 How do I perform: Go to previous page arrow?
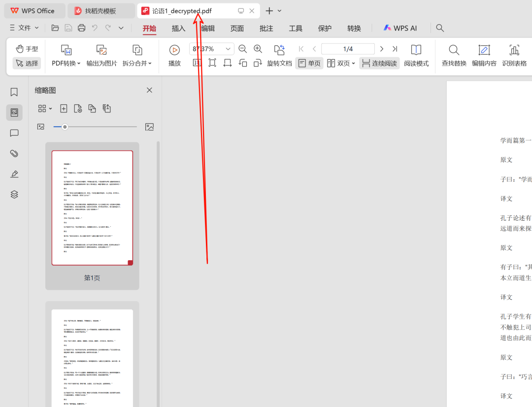[314, 49]
